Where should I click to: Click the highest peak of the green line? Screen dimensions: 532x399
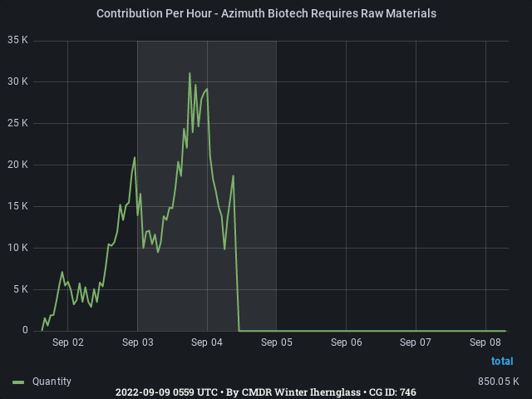point(190,73)
